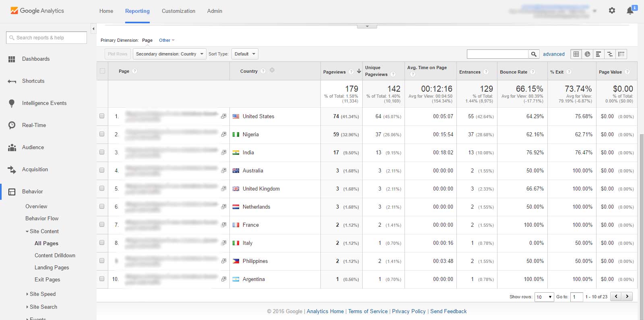Open Nigeria row page link icon
This screenshot has height=320, width=644.
(x=223, y=134)
